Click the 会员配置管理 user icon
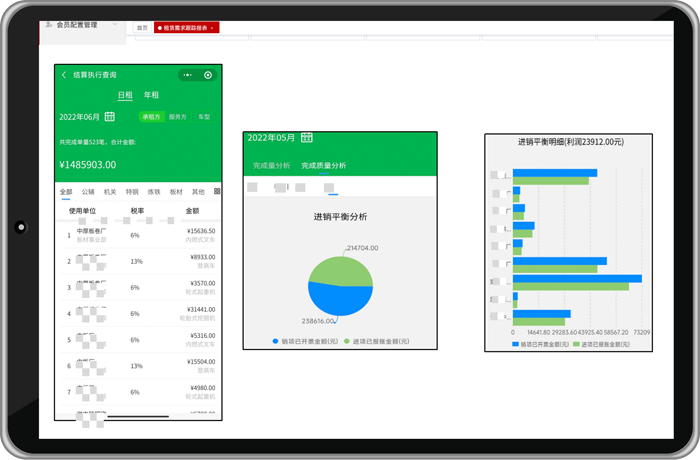This screenshot has height=460, width=700. [x=50, y=24]
